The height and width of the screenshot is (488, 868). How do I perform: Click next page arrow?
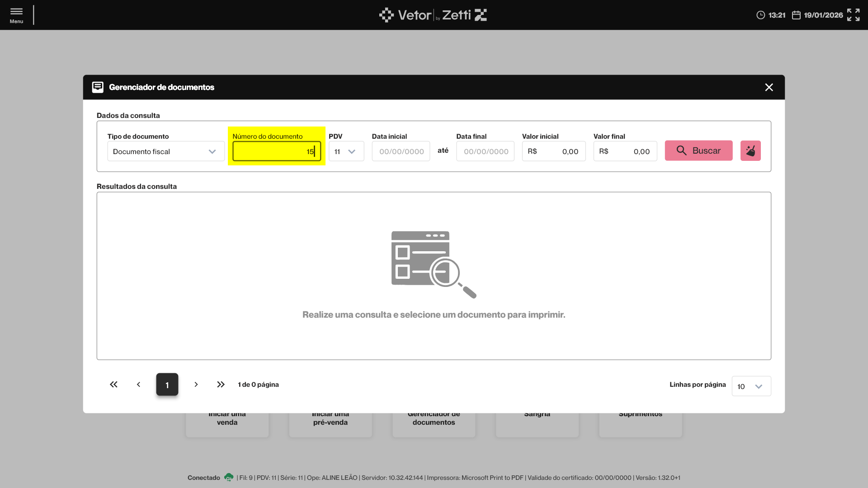tap(196, 385)
